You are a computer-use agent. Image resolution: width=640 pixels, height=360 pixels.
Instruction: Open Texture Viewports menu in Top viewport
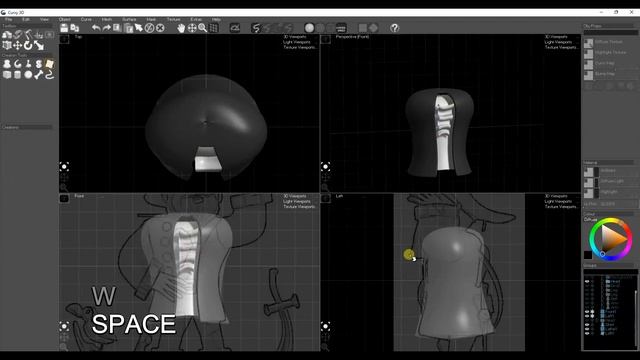click(300, 47)
